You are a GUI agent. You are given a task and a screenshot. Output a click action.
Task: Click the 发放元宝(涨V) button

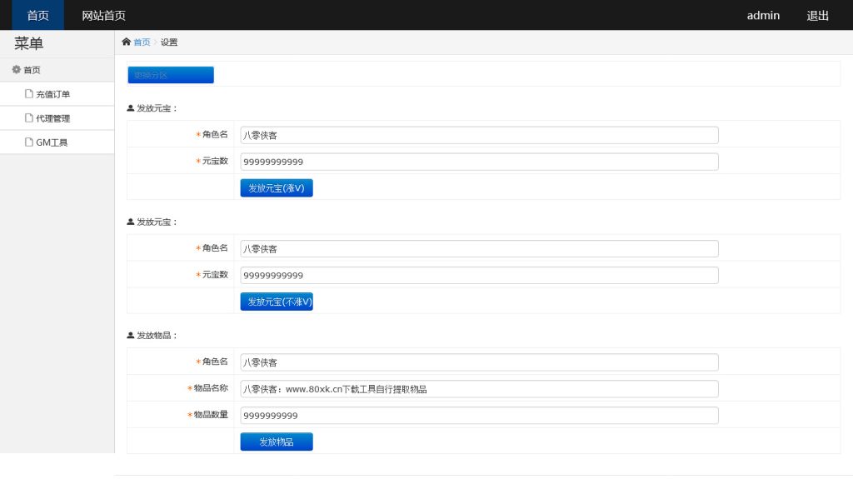pyautogui.click(x=276, y=188)
